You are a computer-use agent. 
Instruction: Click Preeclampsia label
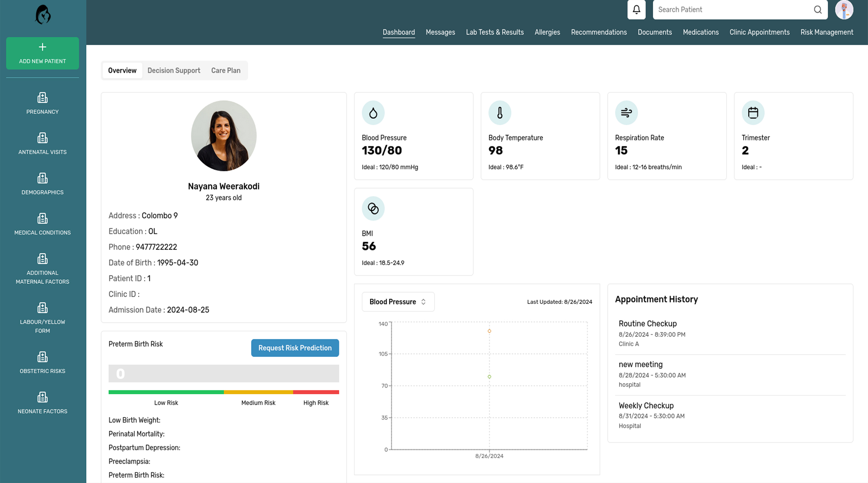tap(129, 462)
